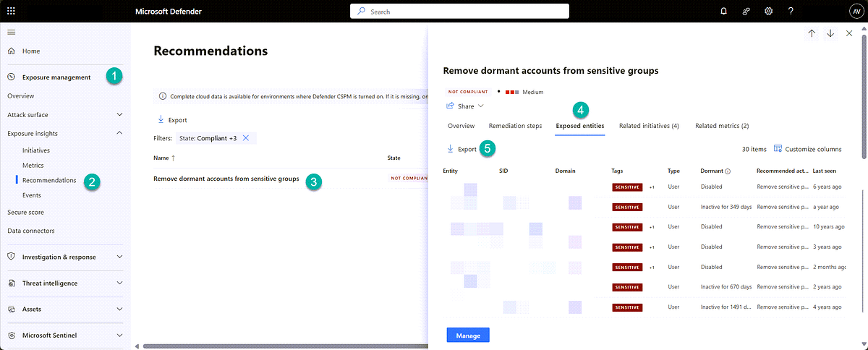Close the details panel with X
Viewport: 868px width, 350px height.
[x=849, y=33]
